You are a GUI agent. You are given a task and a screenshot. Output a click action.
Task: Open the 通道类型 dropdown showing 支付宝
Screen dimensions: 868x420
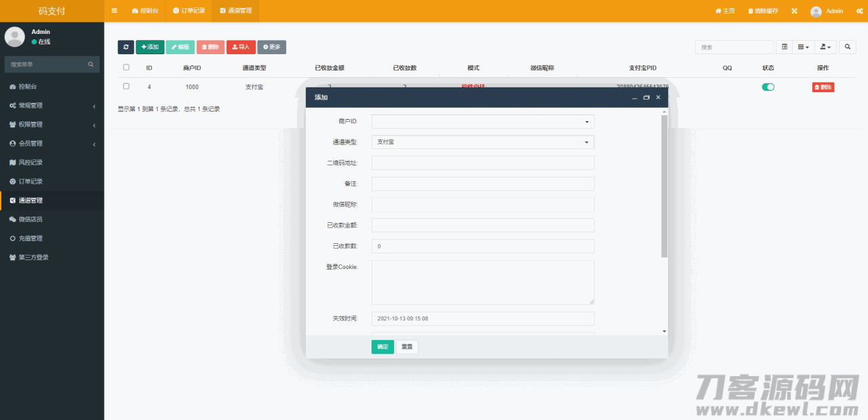482,142
